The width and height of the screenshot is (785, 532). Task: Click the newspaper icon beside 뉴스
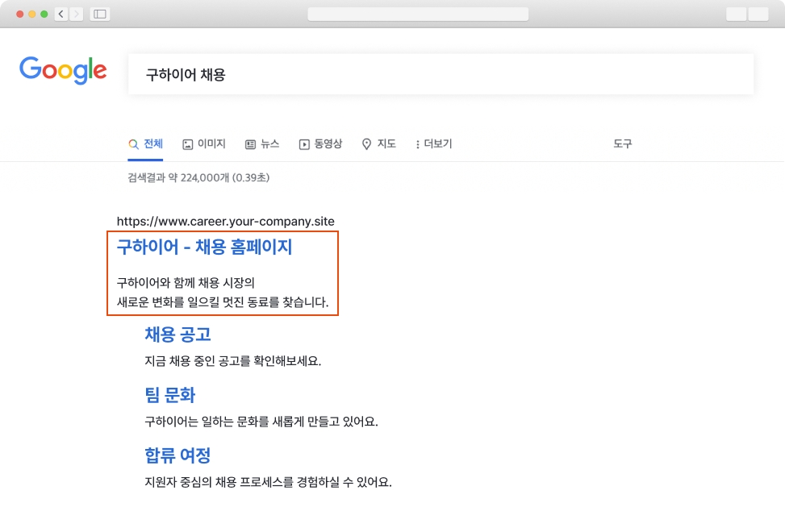250,144
